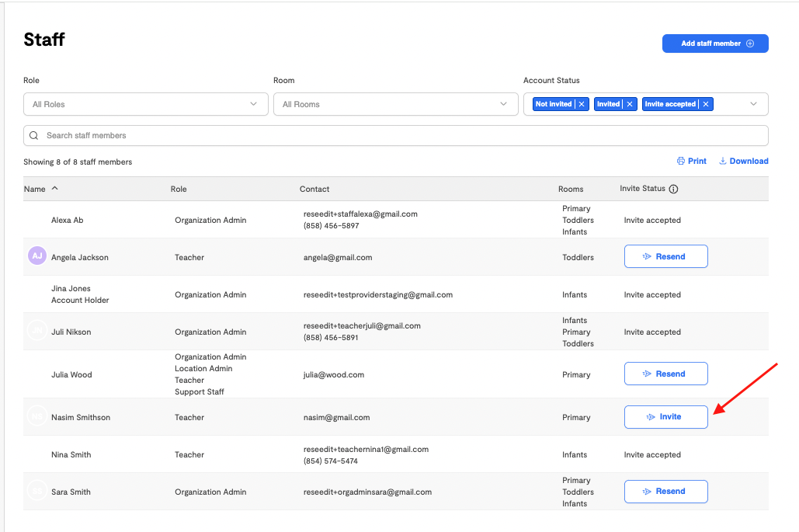Viewport: 799px width, 532px height.
Task: Click the Invite accepted chip label
Action: [670, 104]
